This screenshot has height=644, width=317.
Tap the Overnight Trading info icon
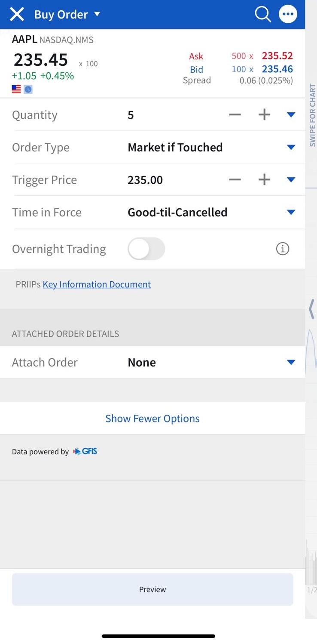tap(282, 249)
